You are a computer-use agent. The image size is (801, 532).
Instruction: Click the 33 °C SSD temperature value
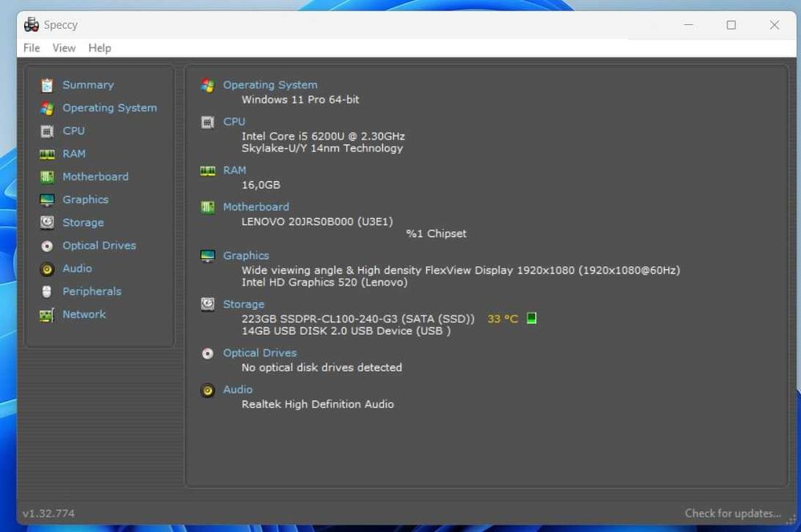pos(503,319)
